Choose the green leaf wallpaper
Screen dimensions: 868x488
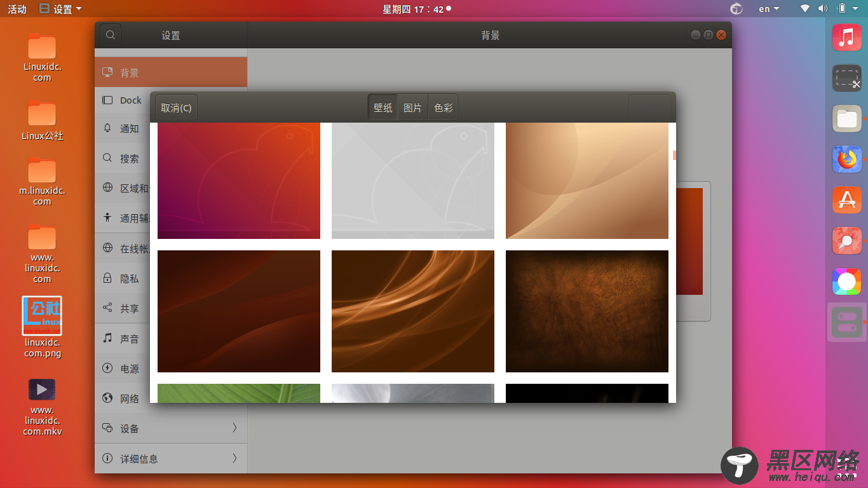[x=239, y=393]
